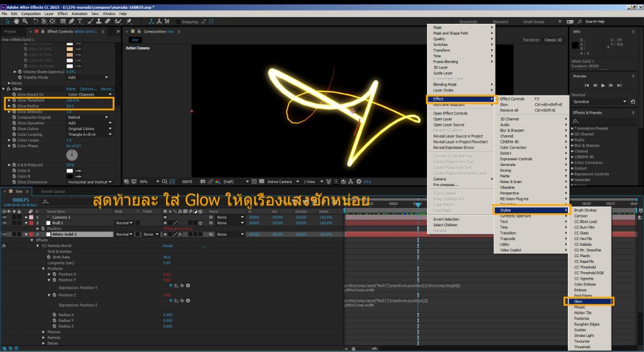Expand the Physics group in timeline

click(x=44, y=331)
